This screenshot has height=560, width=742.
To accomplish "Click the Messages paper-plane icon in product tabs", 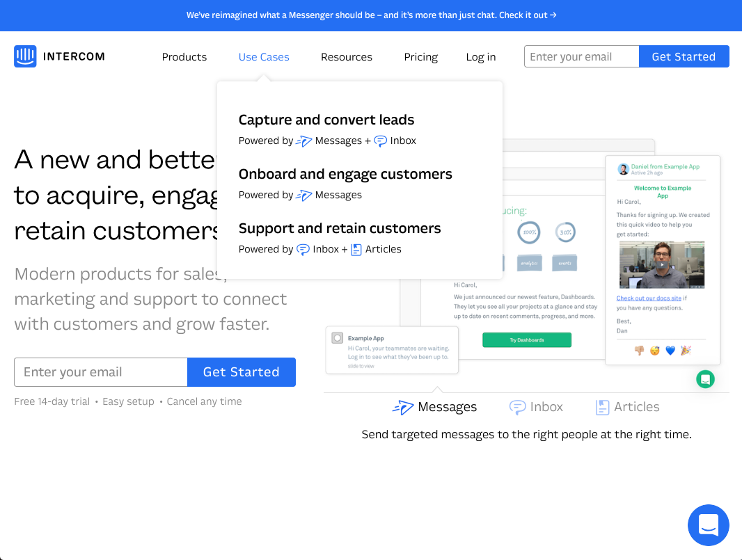I will click(403, 407).
